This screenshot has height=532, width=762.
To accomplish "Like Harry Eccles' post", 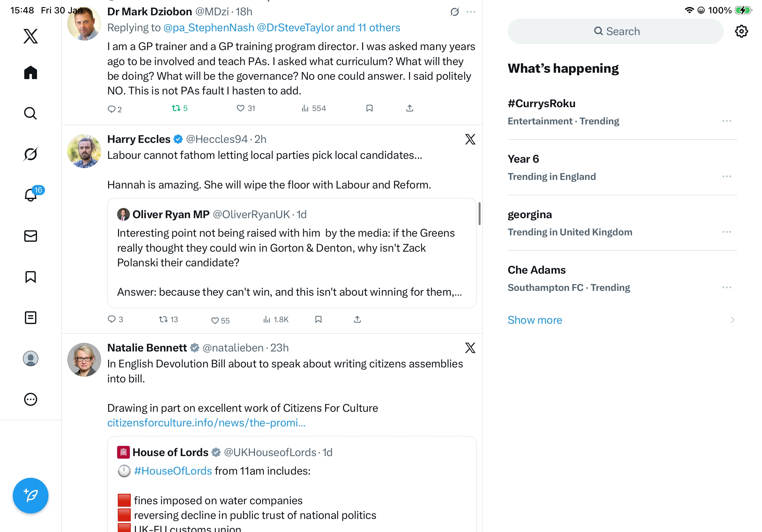I will pyautogui.click(x=215, y=321).
